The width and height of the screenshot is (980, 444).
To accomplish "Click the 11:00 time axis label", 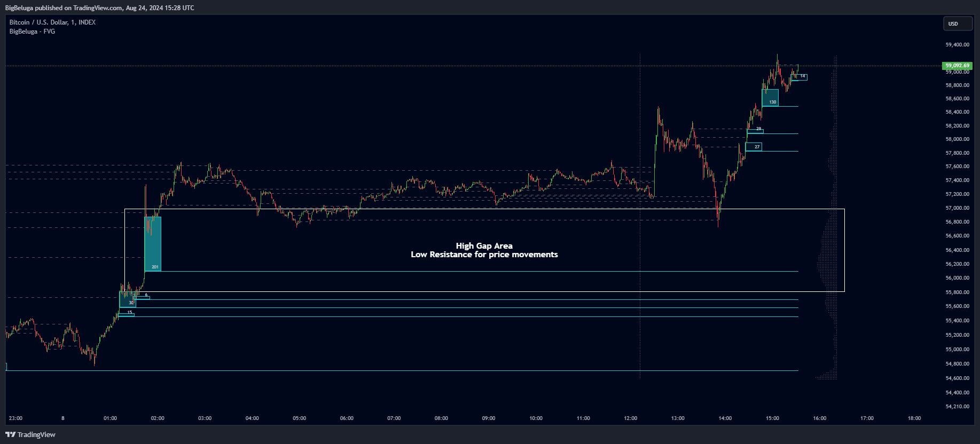I will [x=583, y=418].
